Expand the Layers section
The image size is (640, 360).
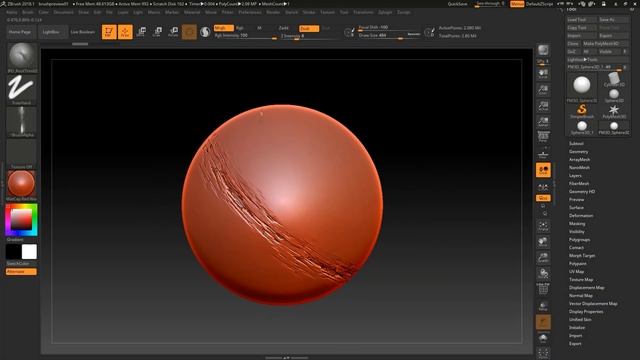575,176
